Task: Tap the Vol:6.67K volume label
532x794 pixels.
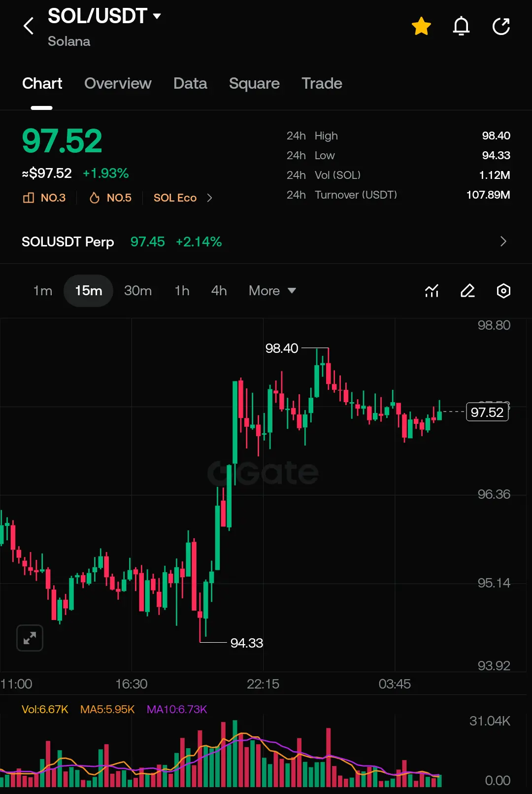Action: (45, 709)
